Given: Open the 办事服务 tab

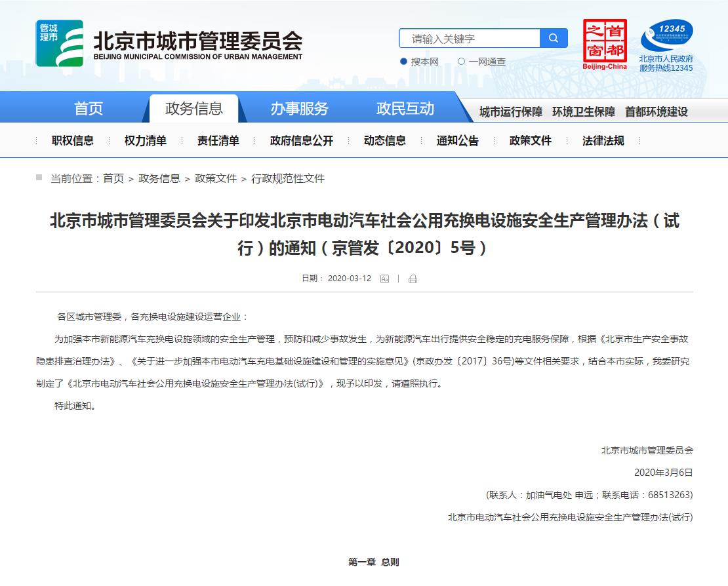Looking at the screenshot, I should point(300,109).
